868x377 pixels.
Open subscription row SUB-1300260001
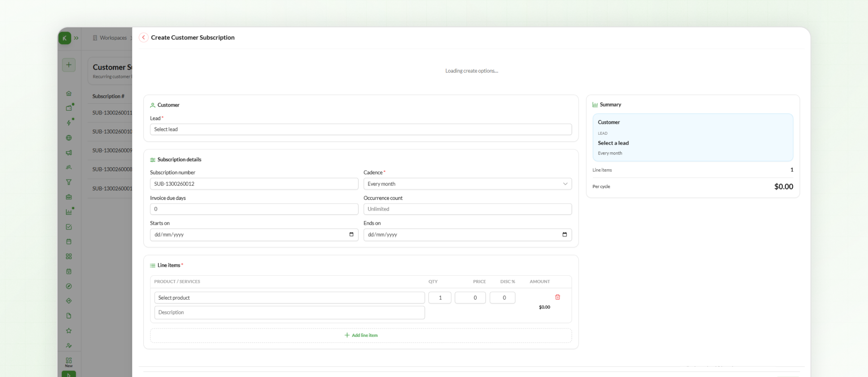click(x=112, y=188)
